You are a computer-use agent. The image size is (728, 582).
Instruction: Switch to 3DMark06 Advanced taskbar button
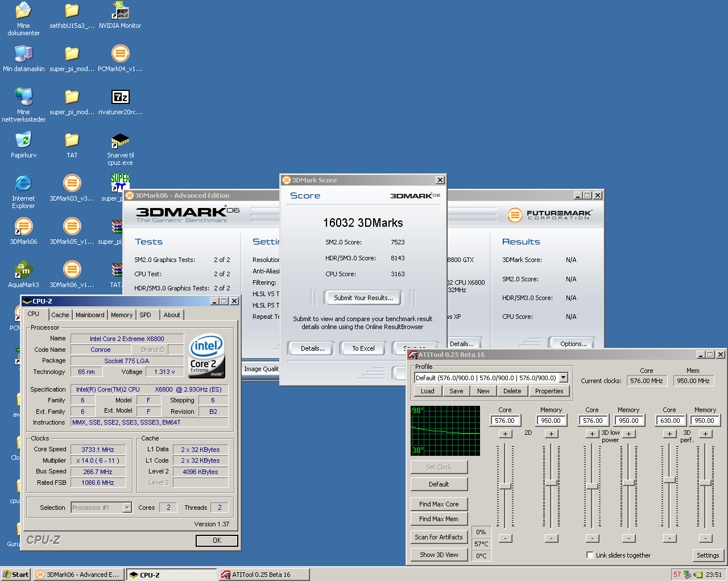(x=78, y=575)
